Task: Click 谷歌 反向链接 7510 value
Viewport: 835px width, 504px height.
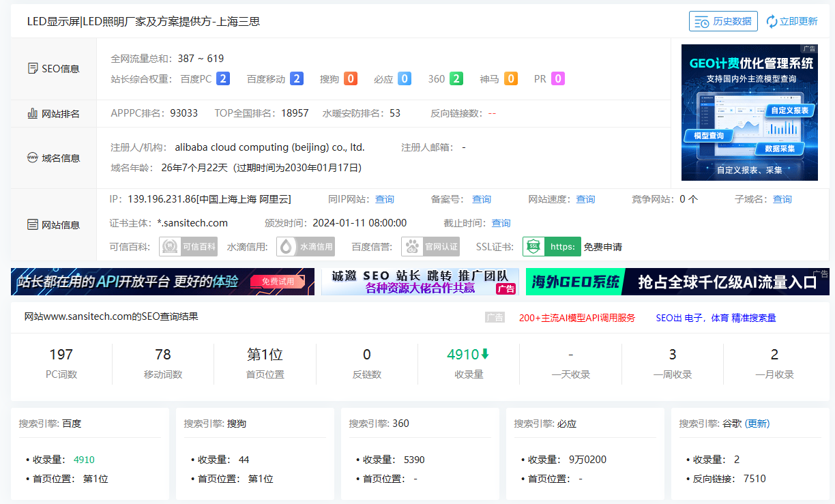Action: 755,479
